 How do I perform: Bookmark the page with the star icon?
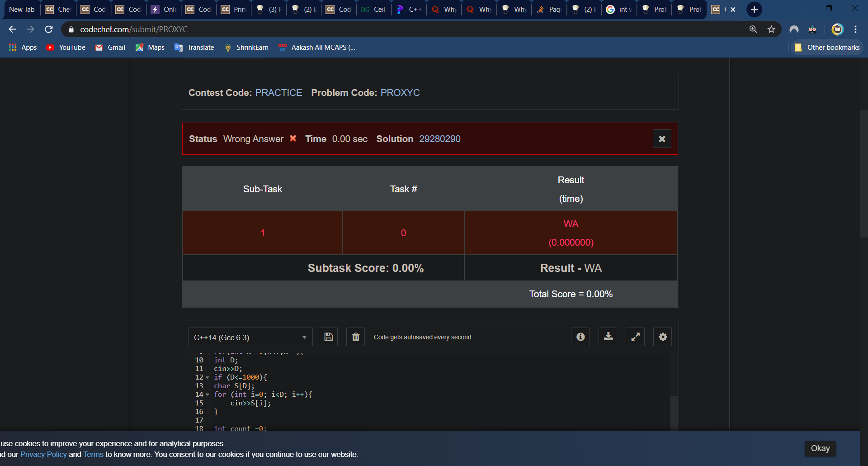pyautogui.click(x=771, y=29)
